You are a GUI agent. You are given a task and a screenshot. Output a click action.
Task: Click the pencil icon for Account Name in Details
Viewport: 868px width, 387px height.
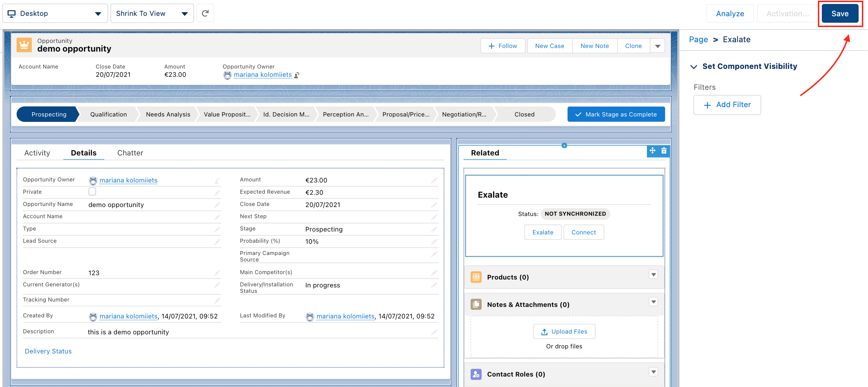tap(217, 217)
